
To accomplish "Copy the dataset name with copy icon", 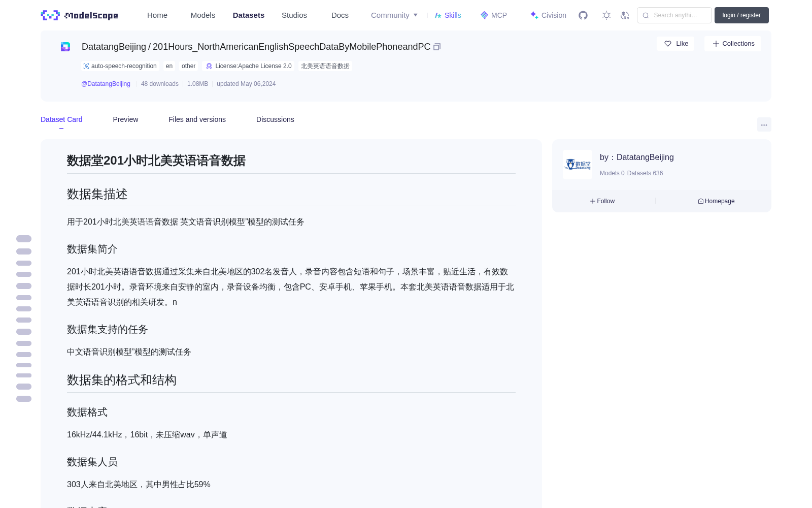I will (437, 47).
